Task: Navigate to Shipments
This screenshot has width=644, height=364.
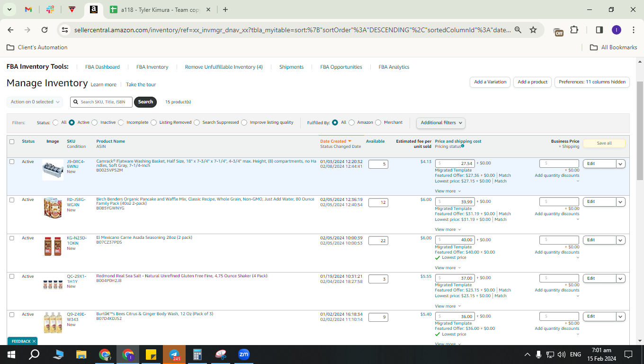Action: pos(291,67)
